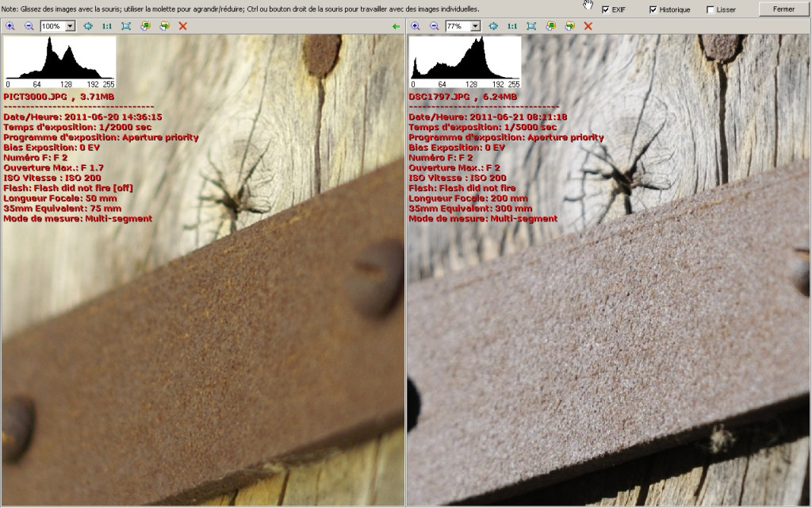Click the 1:1 actual size icon, right panel
Screen dimensions: 812x508
pyautogui.click(x=512, y=26)
